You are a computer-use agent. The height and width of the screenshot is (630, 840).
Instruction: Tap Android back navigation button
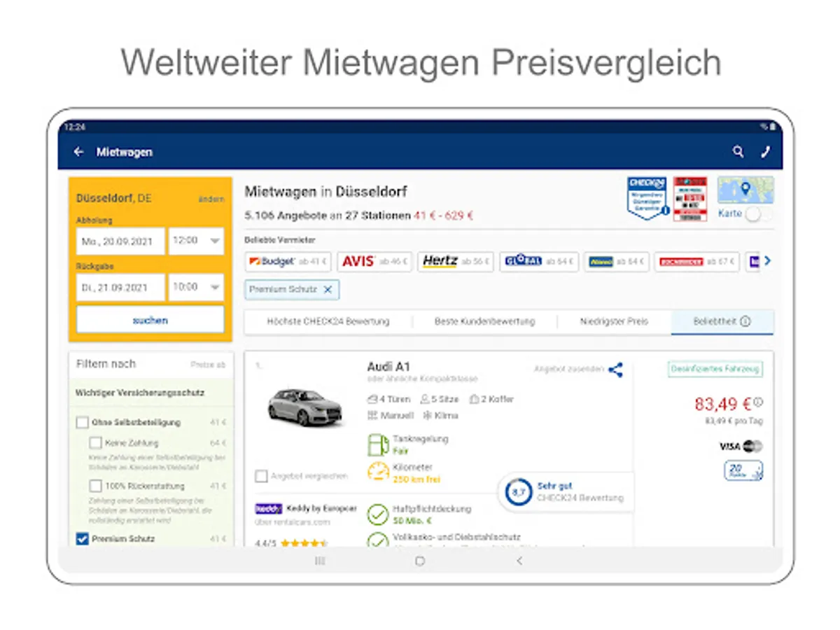coord(519,561)
